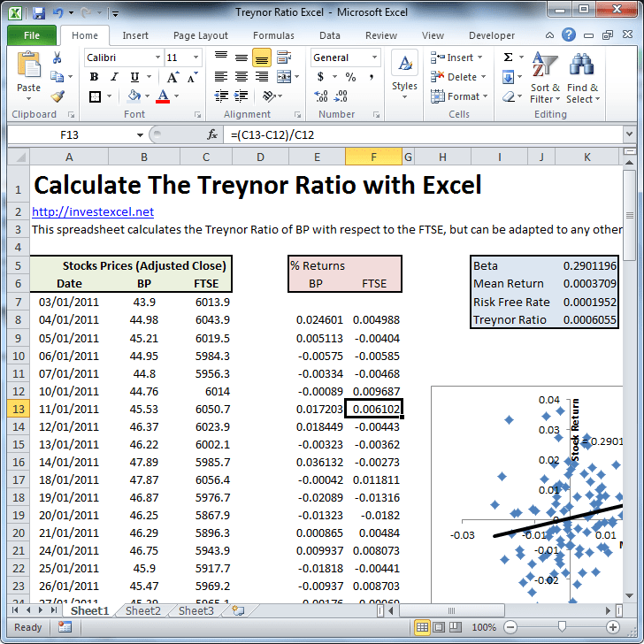644x644 pixels.
Task: Click Increase Indent icon
Action: 241,96
